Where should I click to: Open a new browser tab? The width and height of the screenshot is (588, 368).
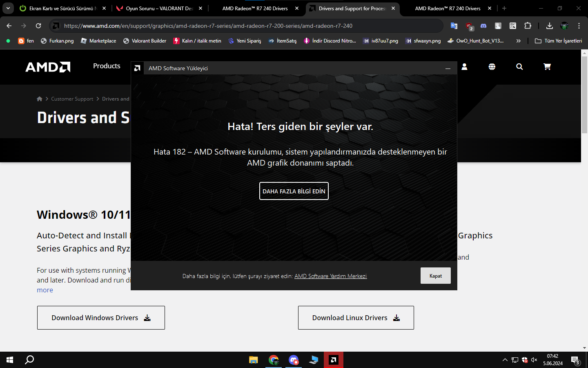tap(504, 8)
